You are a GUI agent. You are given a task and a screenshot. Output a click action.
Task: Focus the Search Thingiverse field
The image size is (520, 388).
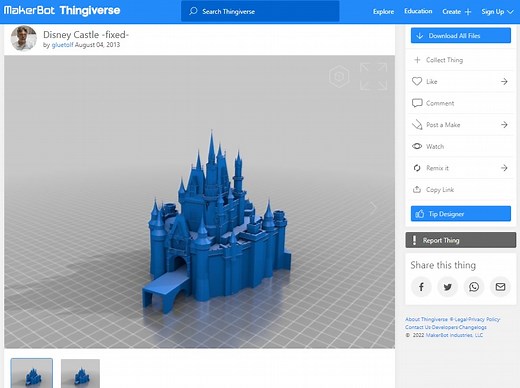260,11
